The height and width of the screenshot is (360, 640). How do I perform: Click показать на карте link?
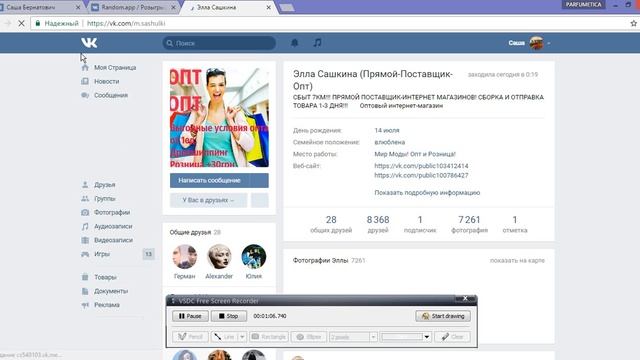(517, 260)
